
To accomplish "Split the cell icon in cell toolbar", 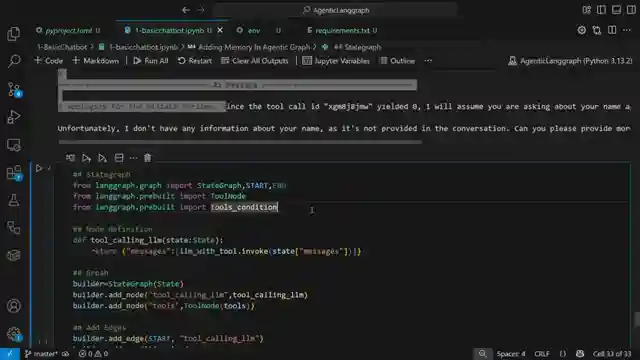I will coord(119,158).
